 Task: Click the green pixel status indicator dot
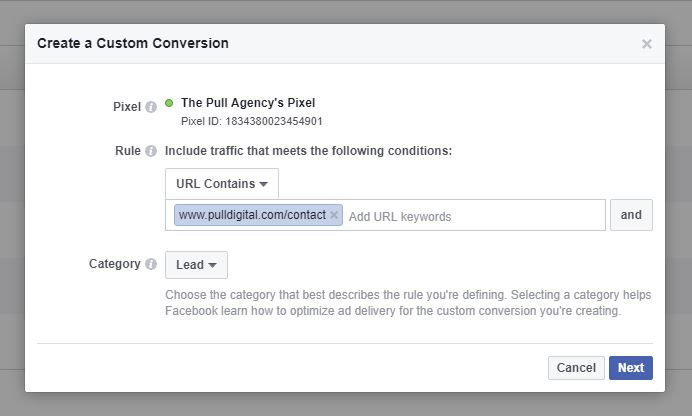pos(169,103)
